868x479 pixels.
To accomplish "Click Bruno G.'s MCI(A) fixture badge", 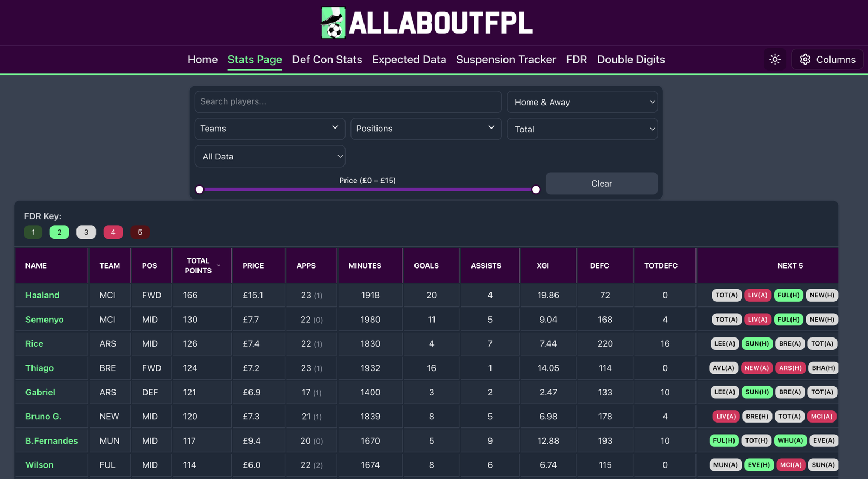I will coord(821,417).
